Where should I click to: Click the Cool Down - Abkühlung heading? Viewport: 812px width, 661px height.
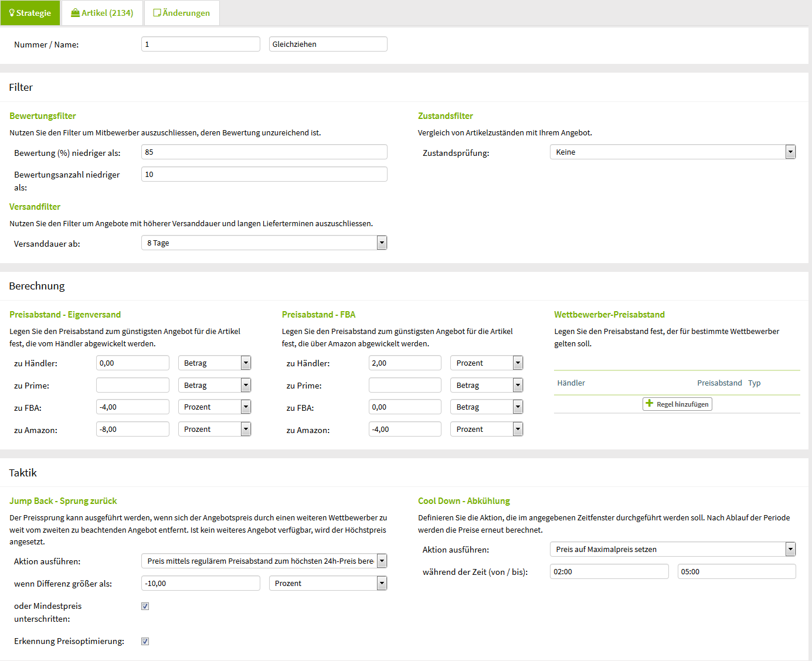point(464,501)
